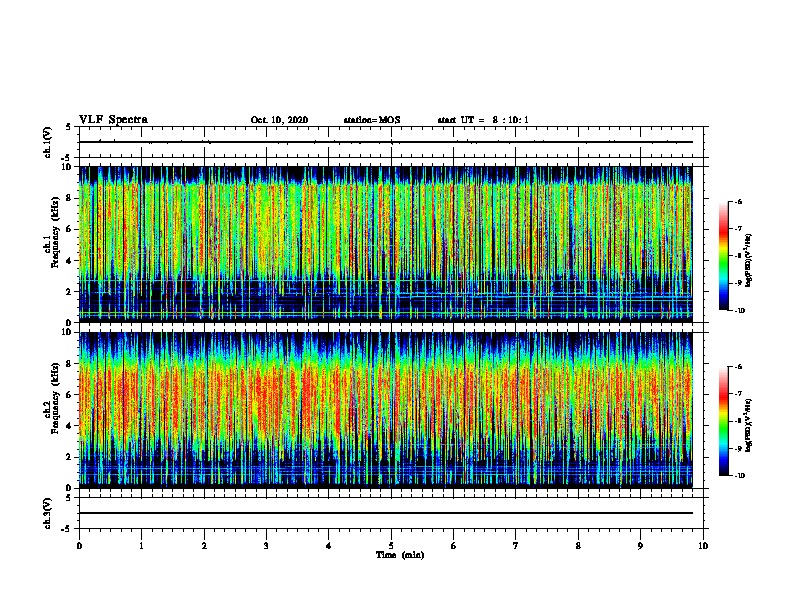Click the ch.1 voltage waveform trace

pyautogui.click(x=386, y=142)
